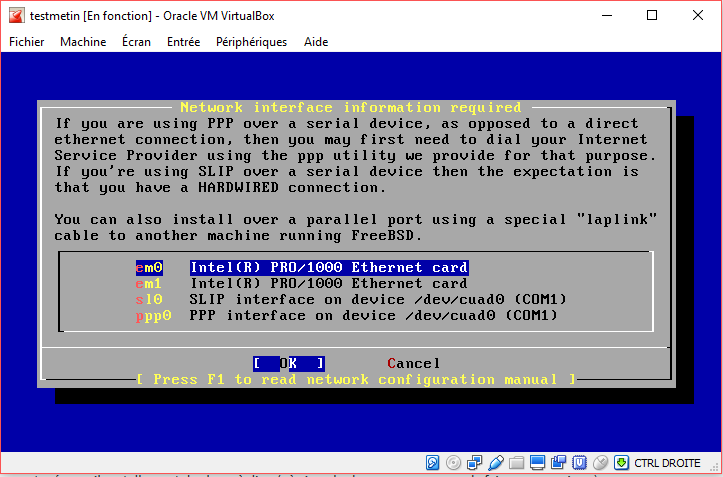The width and height of the screenshot is (723, 477).
Task: Open the Aide menu
Action: pos(316,42)
